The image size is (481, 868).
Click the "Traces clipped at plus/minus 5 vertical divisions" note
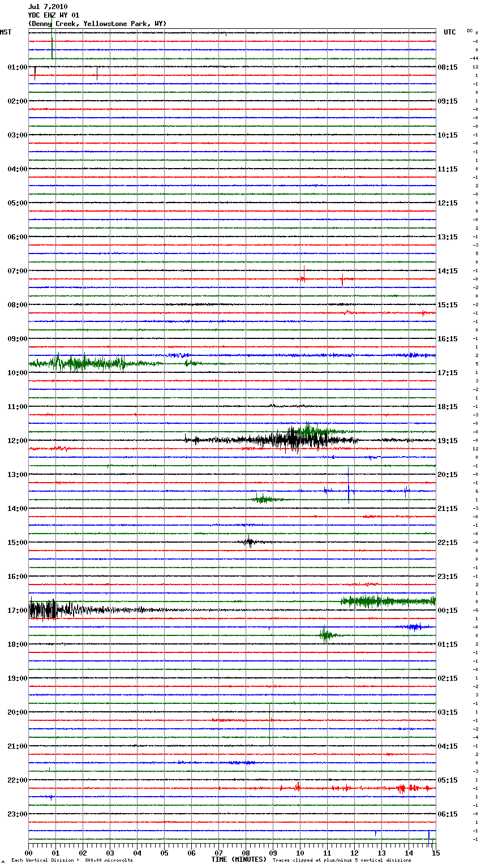tap(342, 861)
